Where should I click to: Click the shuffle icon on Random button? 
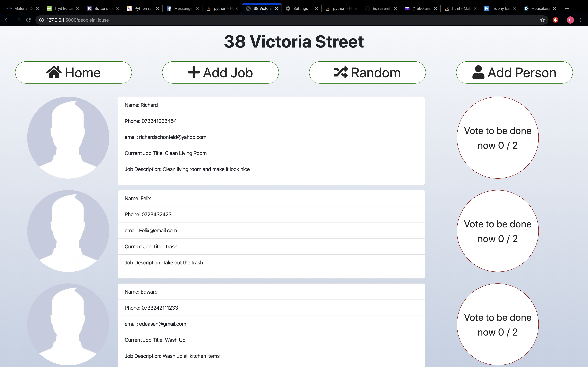341,72
